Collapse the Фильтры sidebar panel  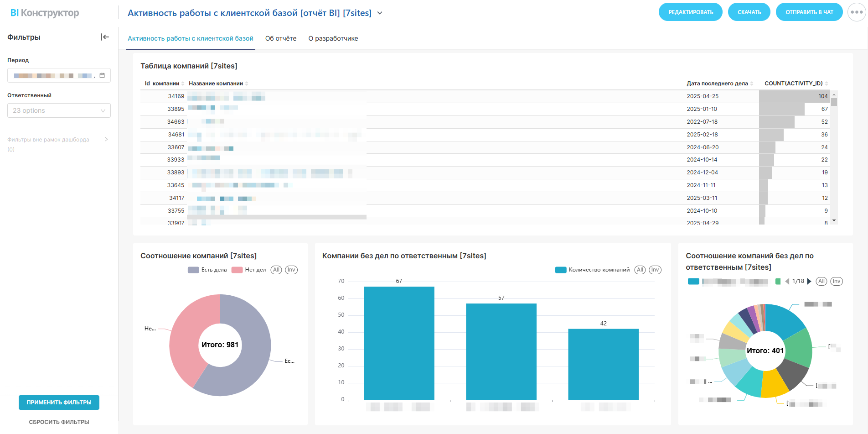(x=105, y=37)
